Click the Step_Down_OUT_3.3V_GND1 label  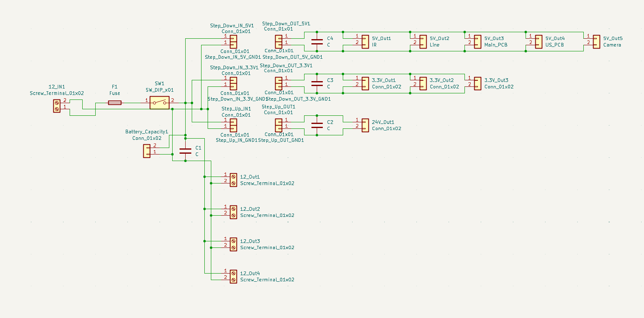(x=298, y=99)
